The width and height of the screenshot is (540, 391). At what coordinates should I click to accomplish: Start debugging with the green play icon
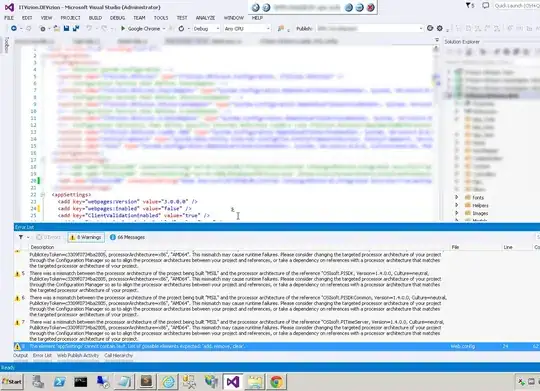[x=123, y=29]
